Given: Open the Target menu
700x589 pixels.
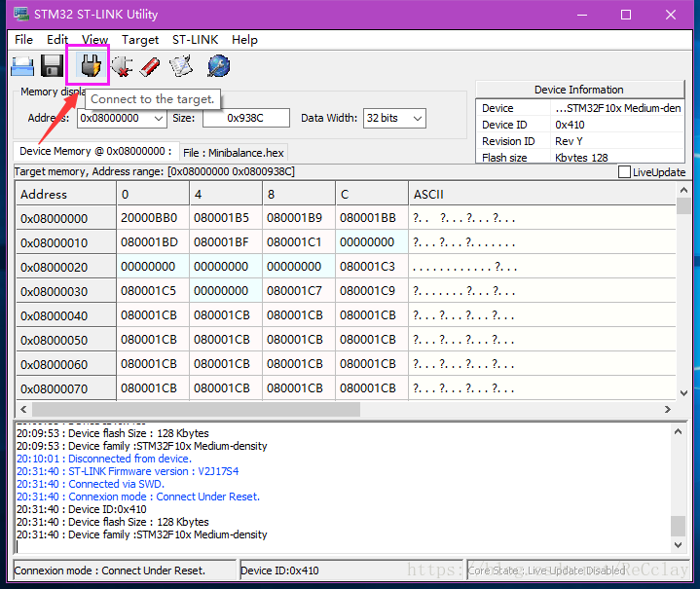Looking at the screenshot, I should 140,40.
